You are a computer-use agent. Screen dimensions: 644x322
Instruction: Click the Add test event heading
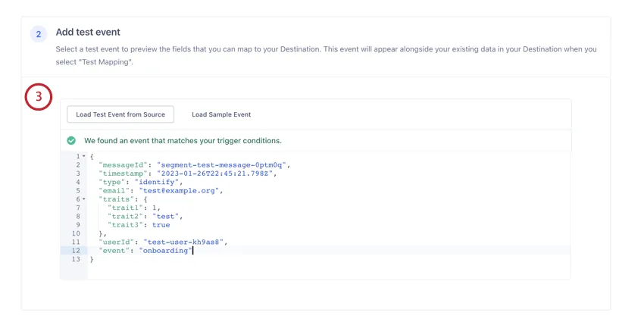88,33
